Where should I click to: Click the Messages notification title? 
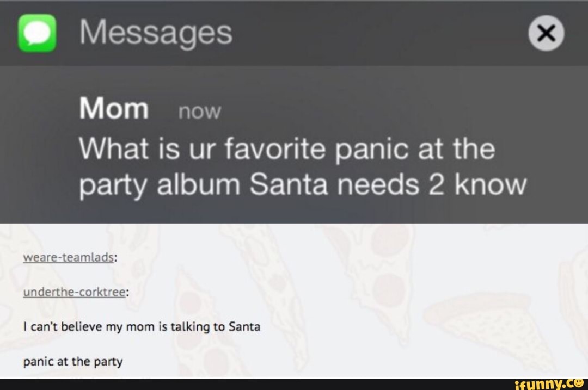[156, 33]
